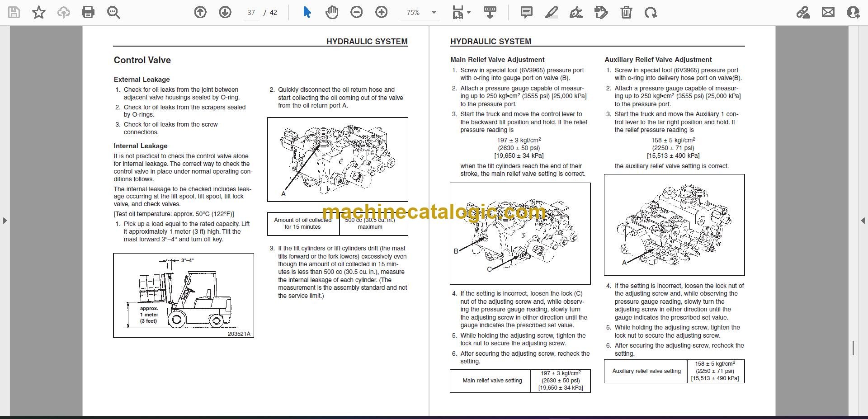
Task: Go to previous page arrow
Action: tap(200, 12)
